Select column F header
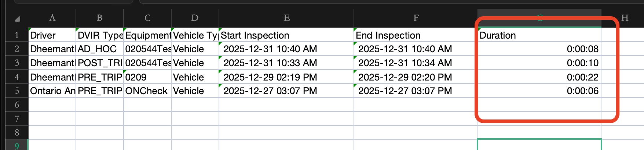 click(x=416, y=18)
